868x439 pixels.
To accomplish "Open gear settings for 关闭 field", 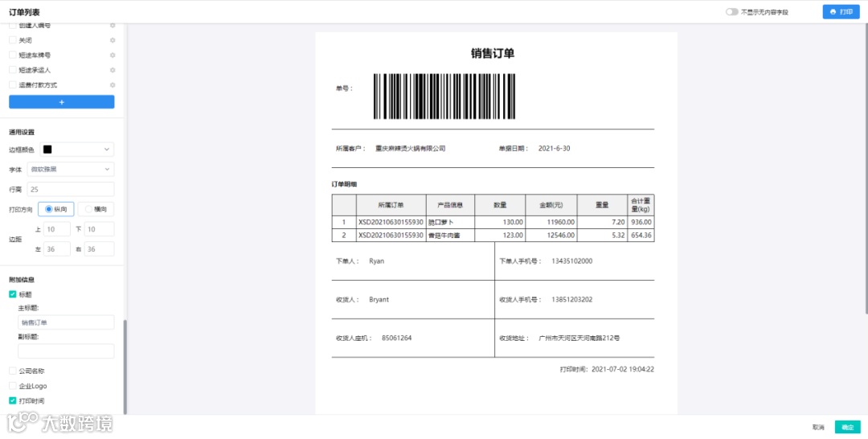I will 113,40.
